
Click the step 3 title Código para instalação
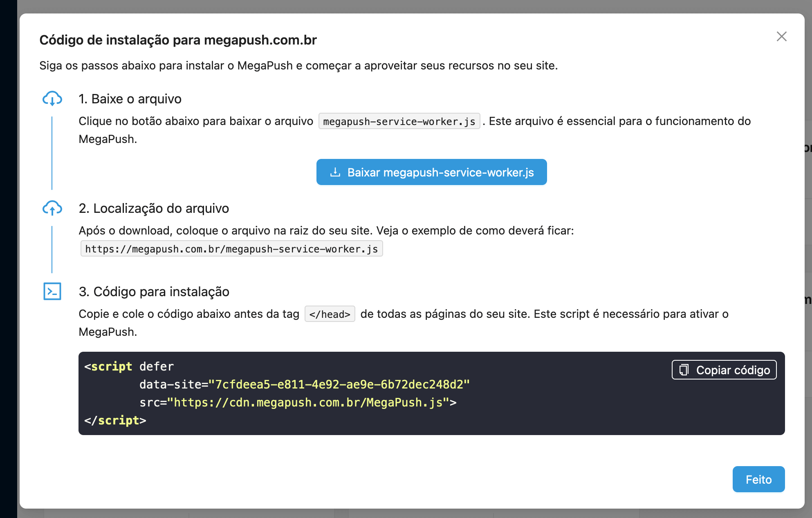(x=154, y=291)
